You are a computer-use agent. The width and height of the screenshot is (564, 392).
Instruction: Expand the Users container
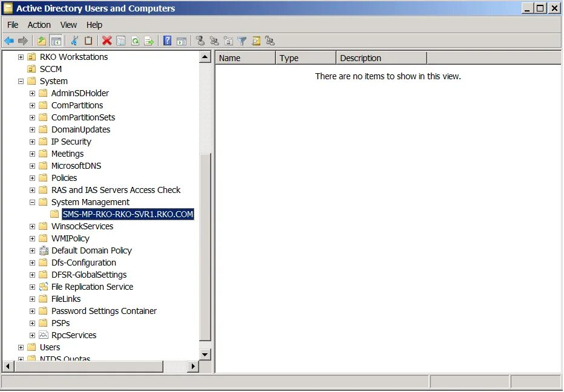(x=21, y=347)
